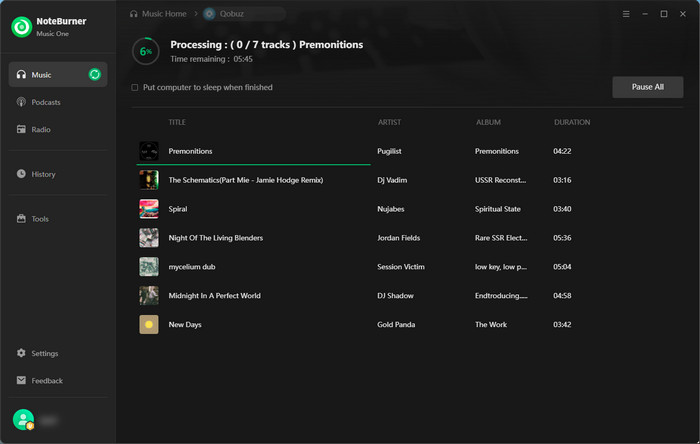Click the ALBUM column header

point(488,122)
